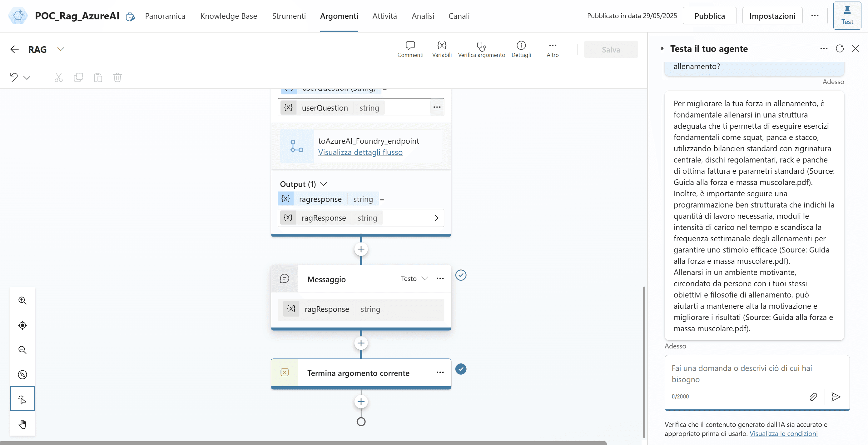The height and width of the screenshot is (445, 868).
Task: Open the Analisi tab
Action: (423, 16)
